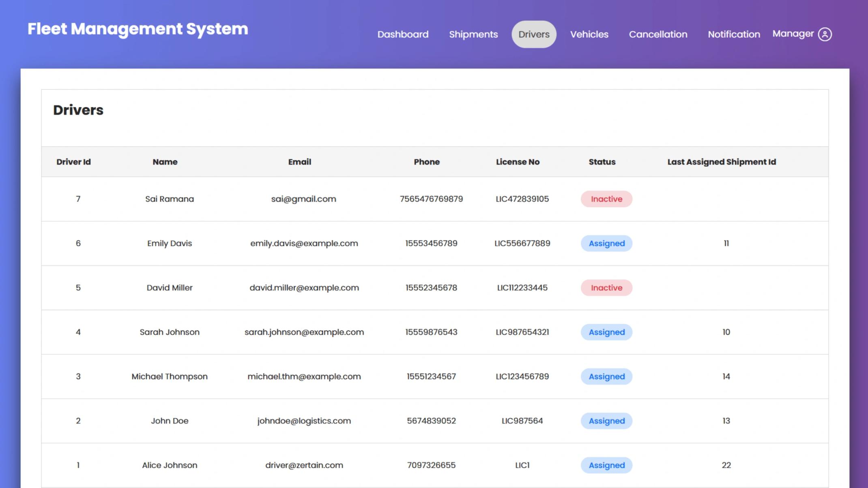
Task: Navigate to Vehicles
Action: tap(589, 34)
